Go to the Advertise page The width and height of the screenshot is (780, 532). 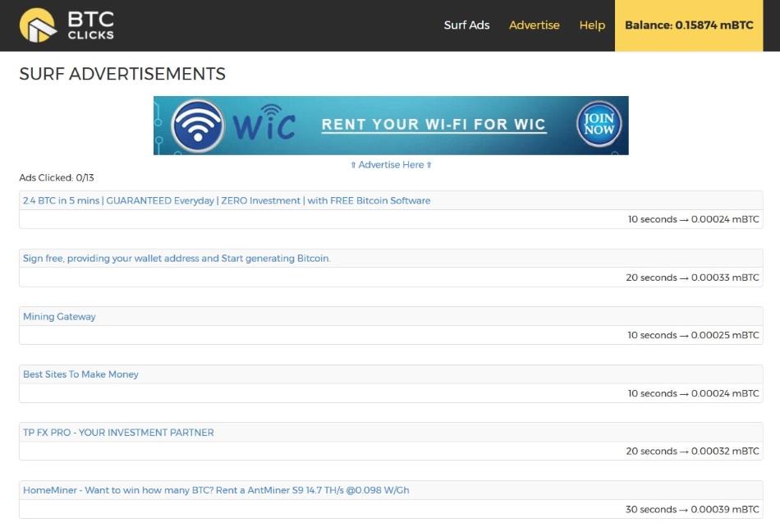pos(535,25)
